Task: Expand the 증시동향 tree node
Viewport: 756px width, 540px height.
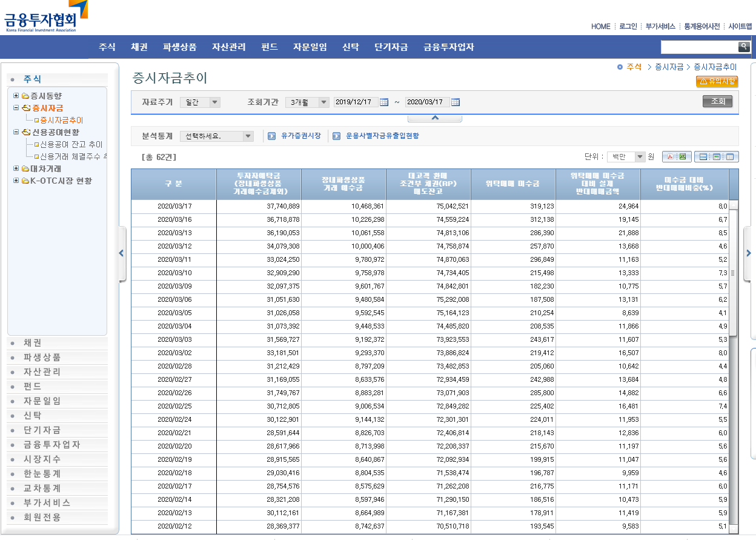Action: click(16, 96)
